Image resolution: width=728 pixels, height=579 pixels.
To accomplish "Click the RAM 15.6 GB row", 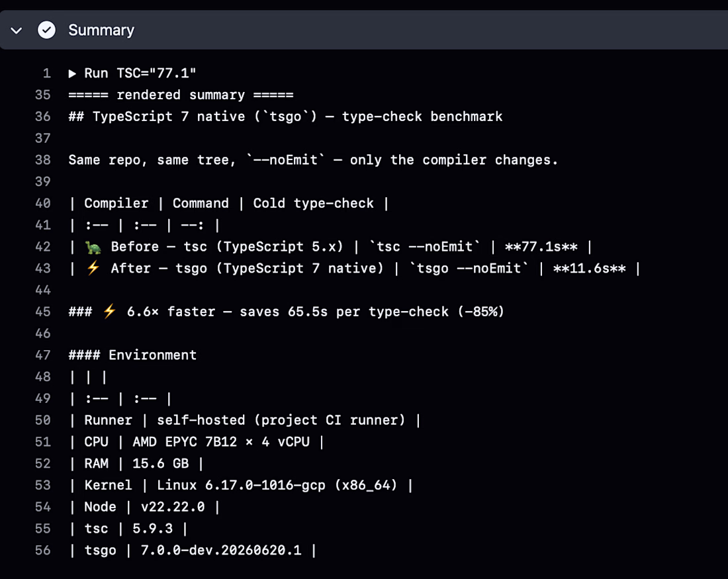I will click(136, 463).
